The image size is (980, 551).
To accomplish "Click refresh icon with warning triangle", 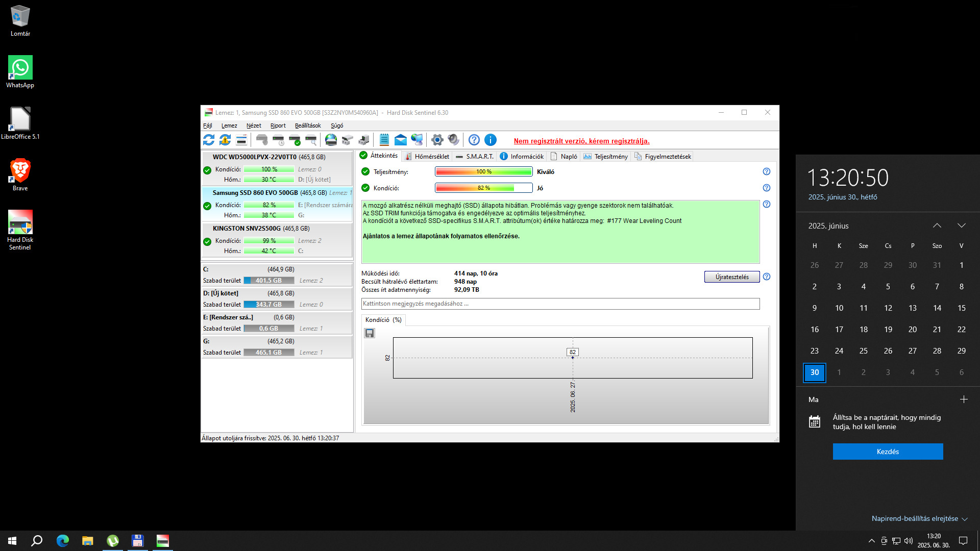I will tap(225, 140).
